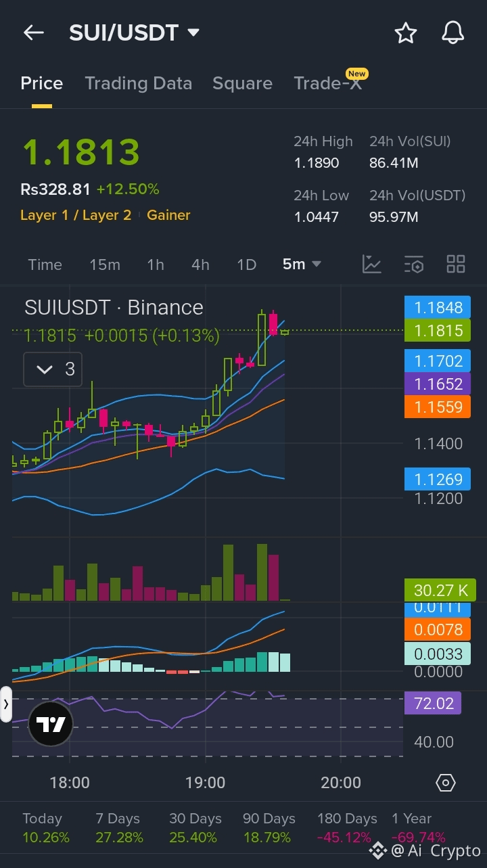
Task: Click the volume label 30.27 K
Action: [x=440, y=590]
